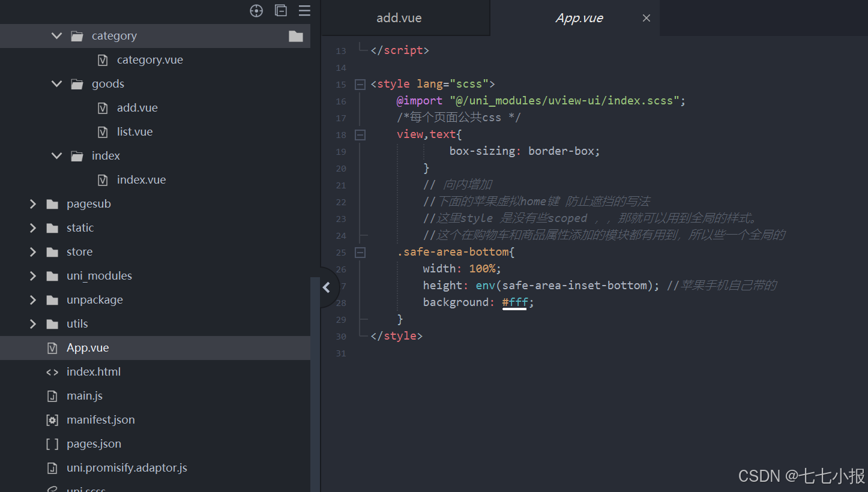Click the #fff color value in code
This screenshot has width=868, height=492.
point(515,302)
